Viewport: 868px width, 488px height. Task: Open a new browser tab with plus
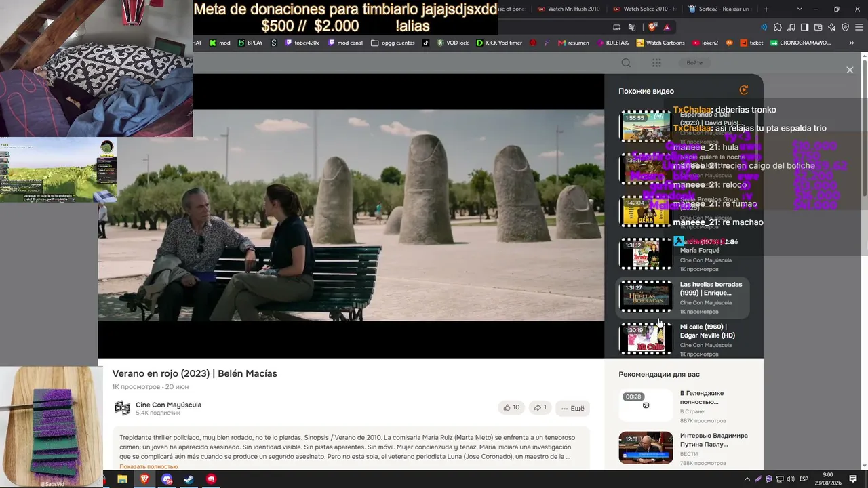[766, 9]
